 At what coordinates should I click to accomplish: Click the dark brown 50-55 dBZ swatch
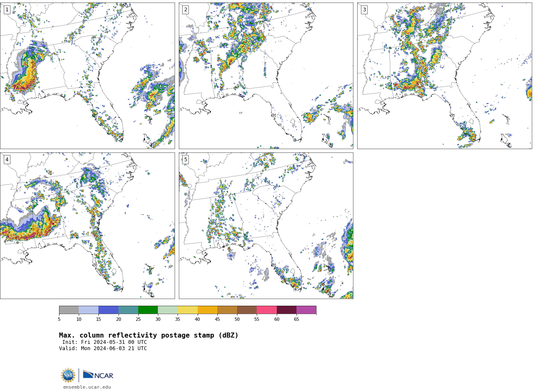tap(247, 310)
